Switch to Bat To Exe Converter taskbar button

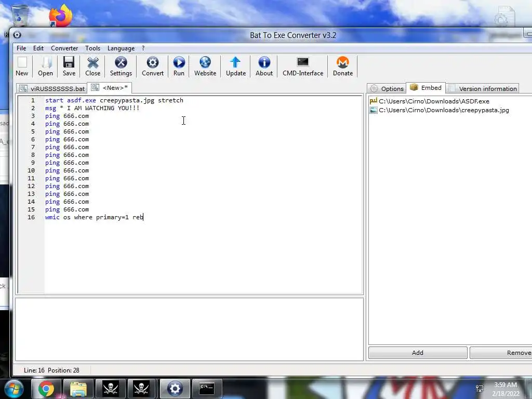coord(175,389)
